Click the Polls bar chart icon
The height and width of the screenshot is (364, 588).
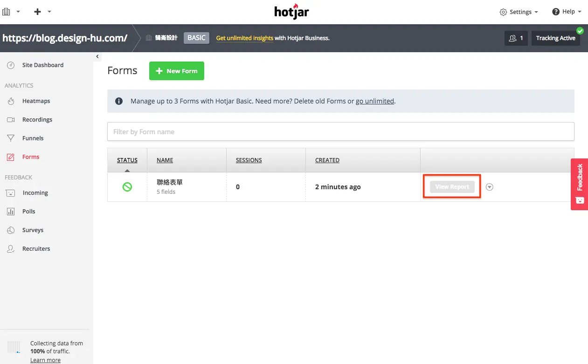11,212
